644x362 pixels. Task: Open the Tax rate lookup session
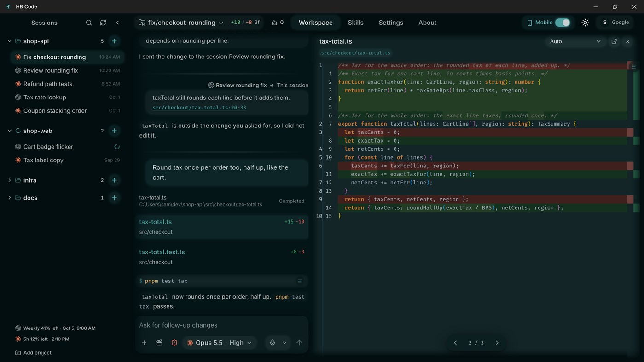tap(67, 97)
